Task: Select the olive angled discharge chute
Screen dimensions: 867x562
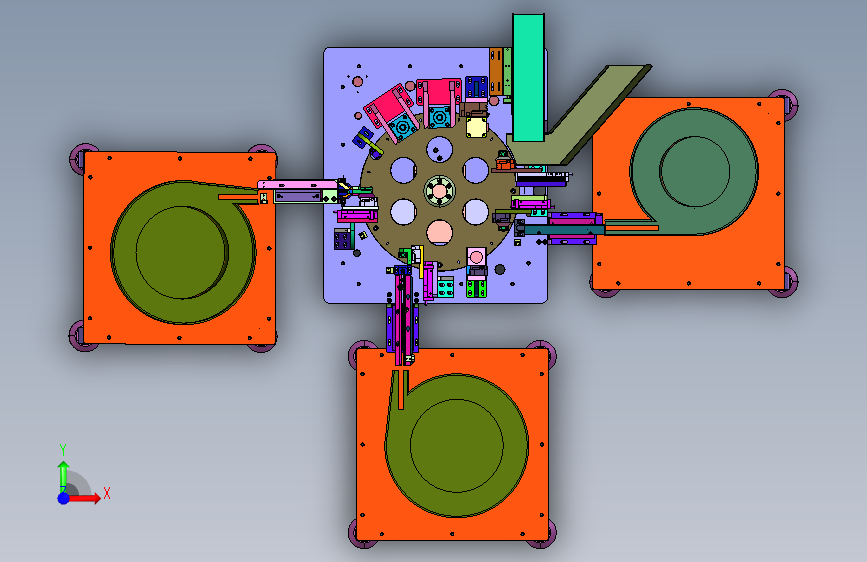Action: 580,117
